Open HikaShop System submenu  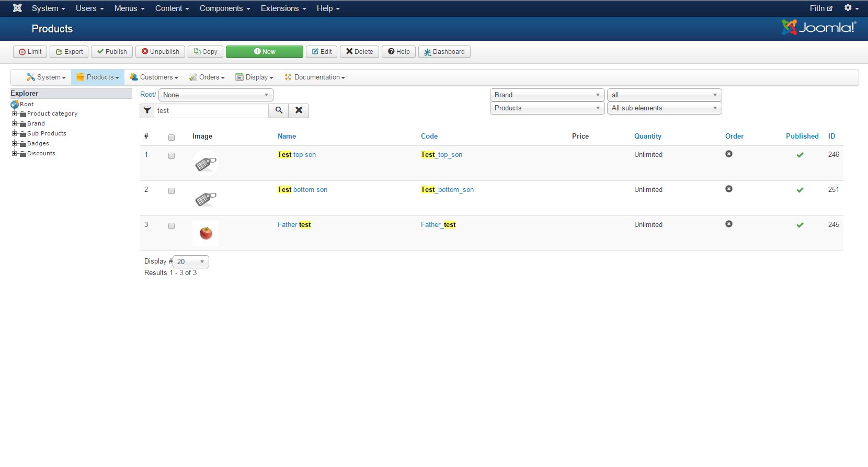pyautogui.click(x=46, y=77)
